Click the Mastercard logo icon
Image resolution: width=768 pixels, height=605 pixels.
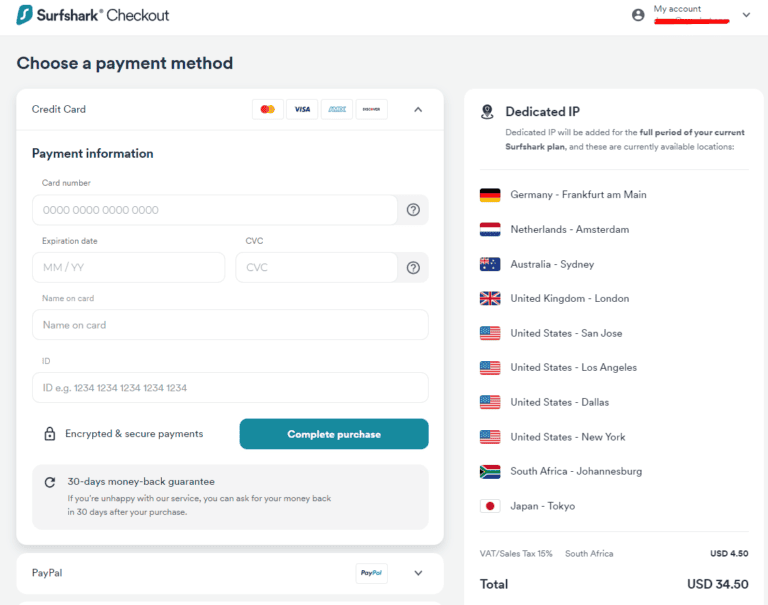tap(267, 109)
